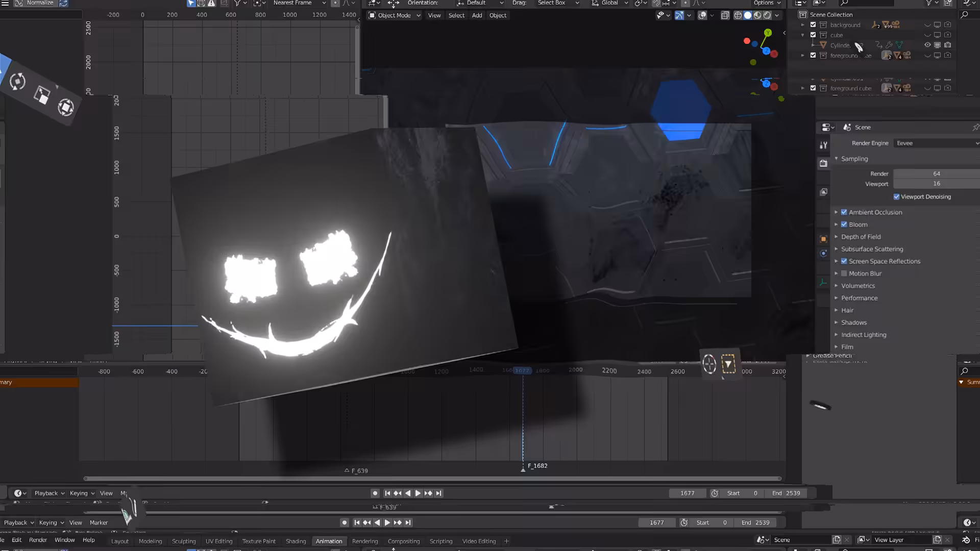Switch to the Compositing workspace tab
980x551 pixels.
403,541
